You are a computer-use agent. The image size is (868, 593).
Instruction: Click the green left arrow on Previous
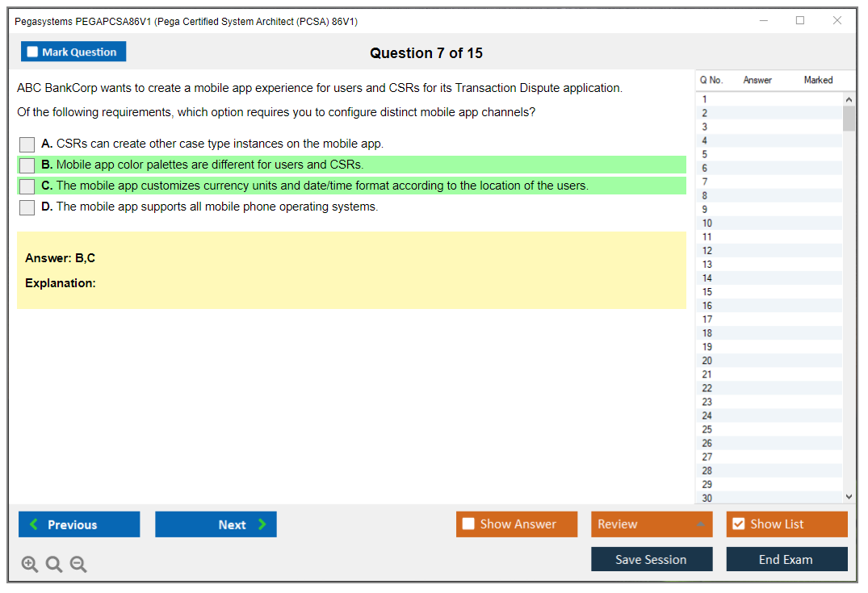click(x=34, y=524)
